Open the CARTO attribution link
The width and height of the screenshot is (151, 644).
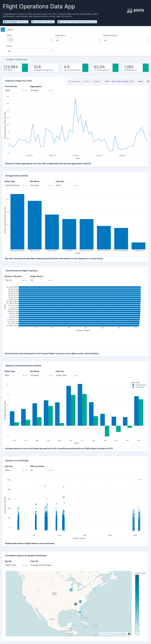(103, 634)
